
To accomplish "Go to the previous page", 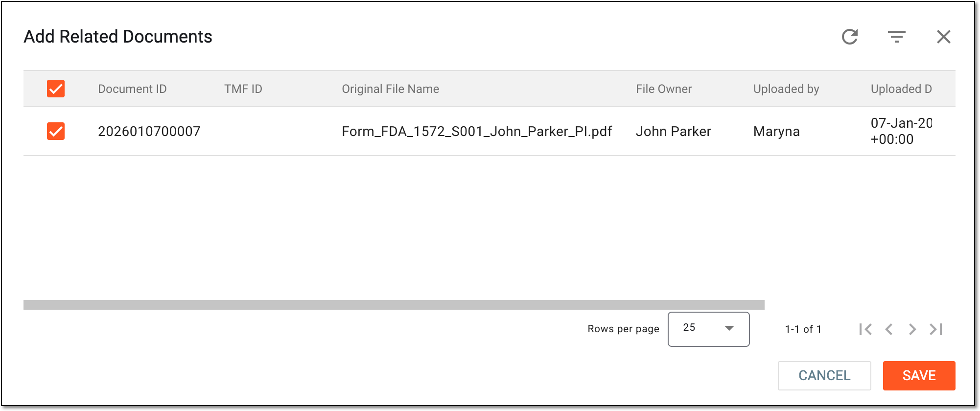I will tap(889, 329).
